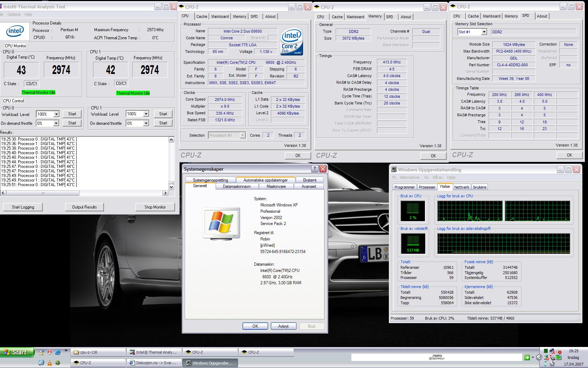Click the Messenger tray icon with red x

click(546, 357)
